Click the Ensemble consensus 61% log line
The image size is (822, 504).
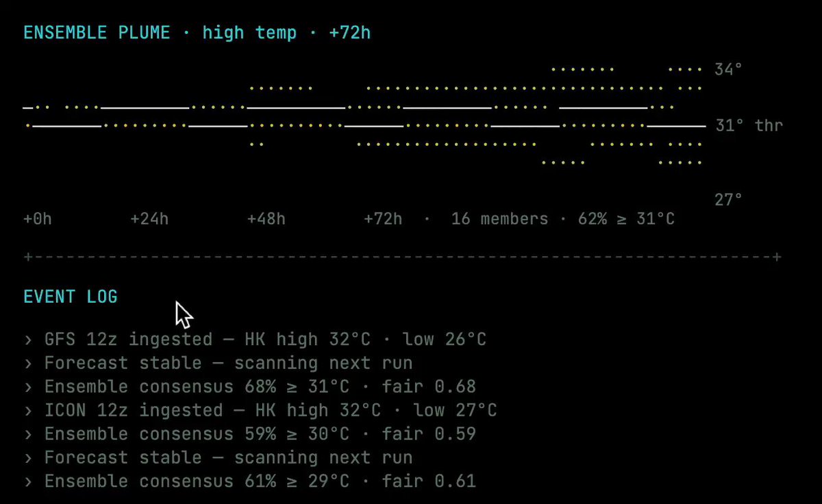pyautogui.click(x=249, y=481)
